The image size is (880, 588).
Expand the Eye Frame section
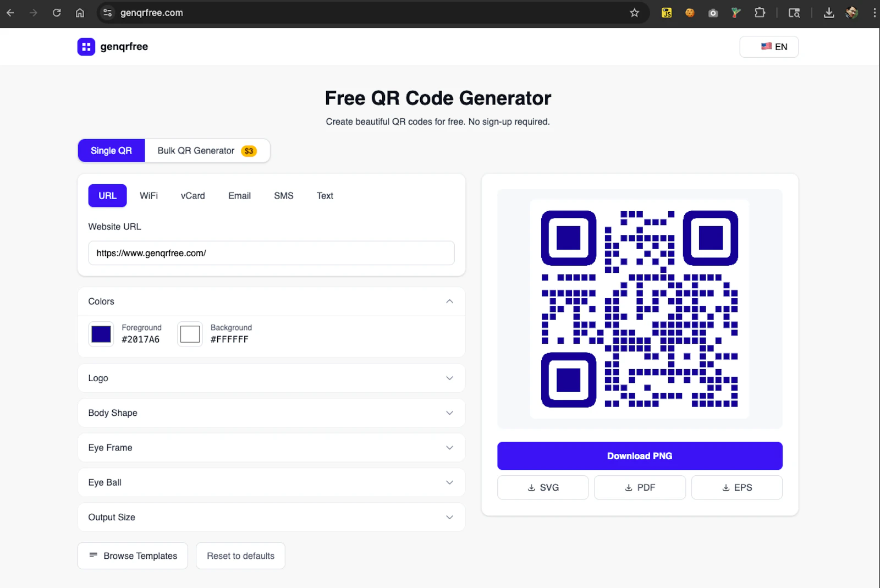tap(271, 448)
